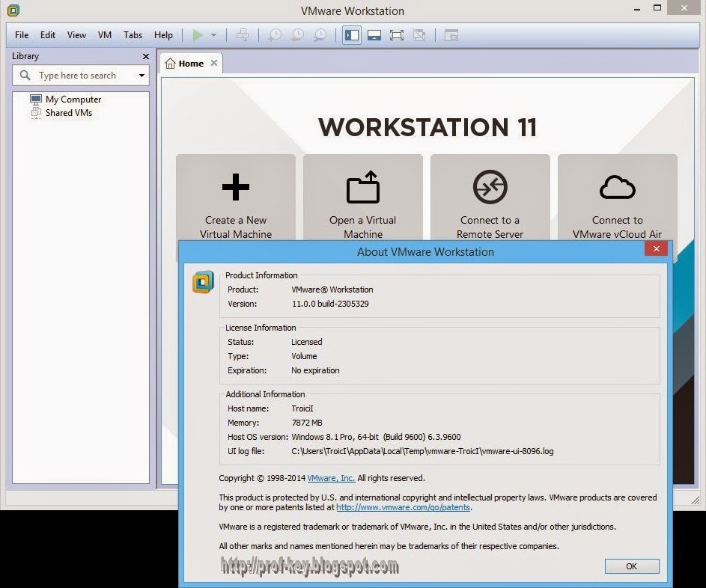Click the 'No expiration' value
This screenshot has height=588, width=706.
pyautogui.click(x=315, y=370)
